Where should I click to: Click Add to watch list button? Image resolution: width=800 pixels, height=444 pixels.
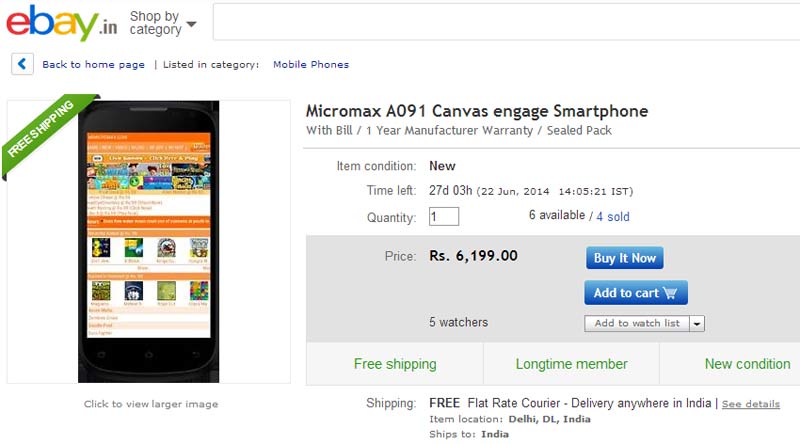637,324
